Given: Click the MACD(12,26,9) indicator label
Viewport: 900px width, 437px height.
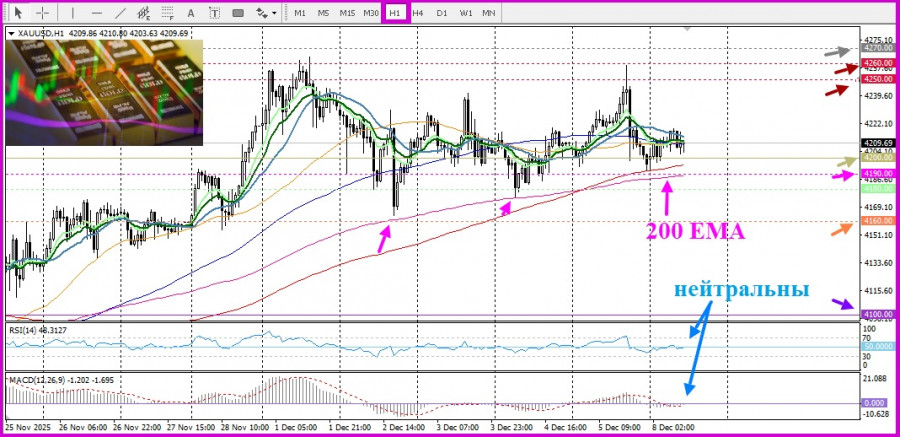Looking at the screenshot, I should tap(36, 380).
